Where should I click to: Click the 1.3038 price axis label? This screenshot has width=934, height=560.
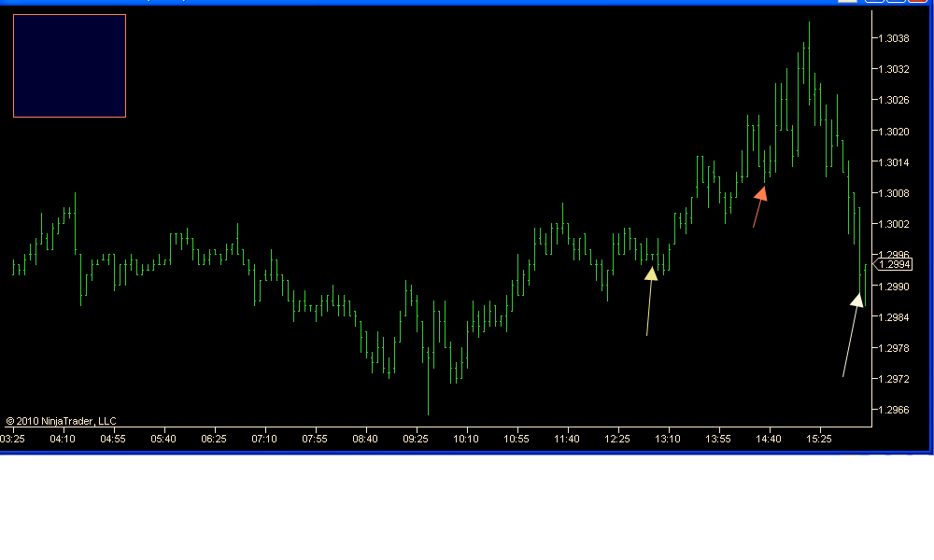894,38
